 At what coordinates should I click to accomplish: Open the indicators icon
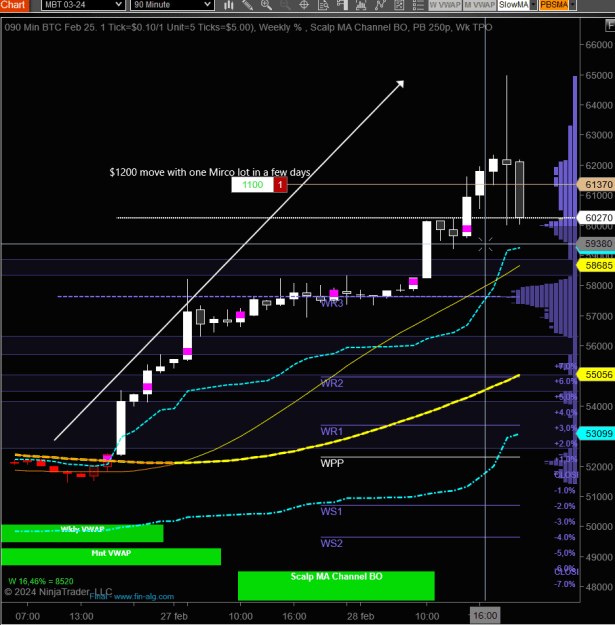coord(361,5)
